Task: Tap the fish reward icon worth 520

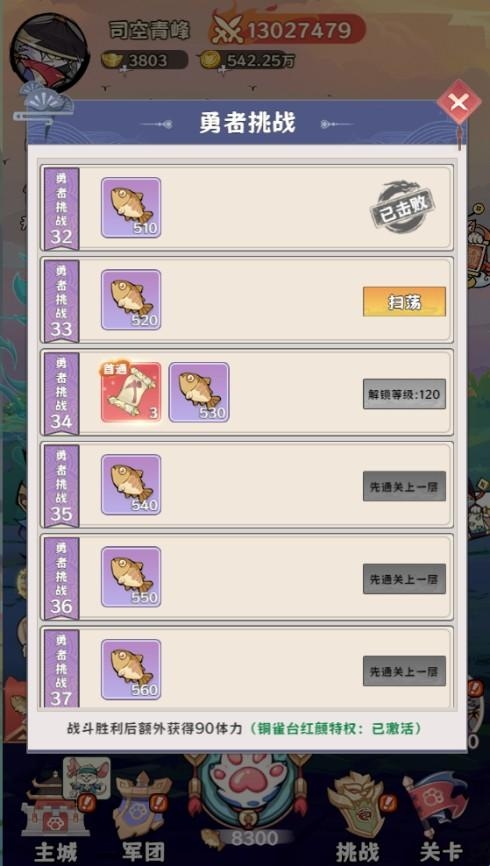Action: click(131, 300)
